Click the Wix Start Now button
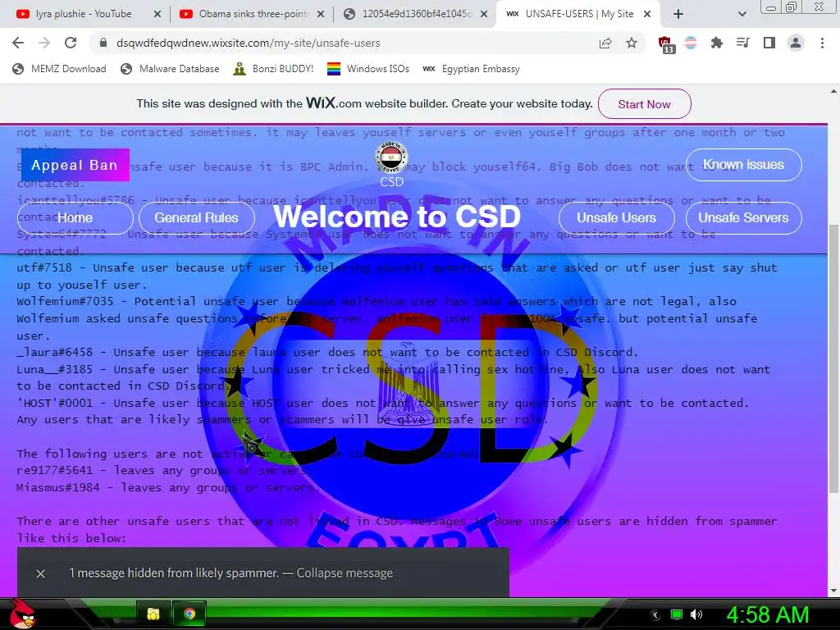The width and height of the screenshot is (840, 630). pos(645,104)
